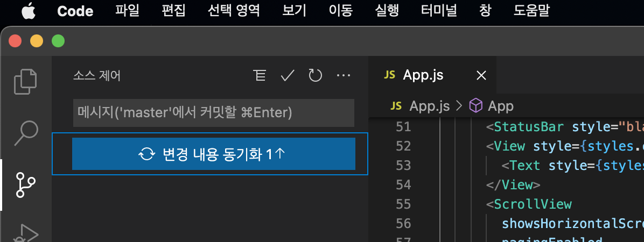Click the green zoom window button
Screen dimensions: 644x242
58,41
